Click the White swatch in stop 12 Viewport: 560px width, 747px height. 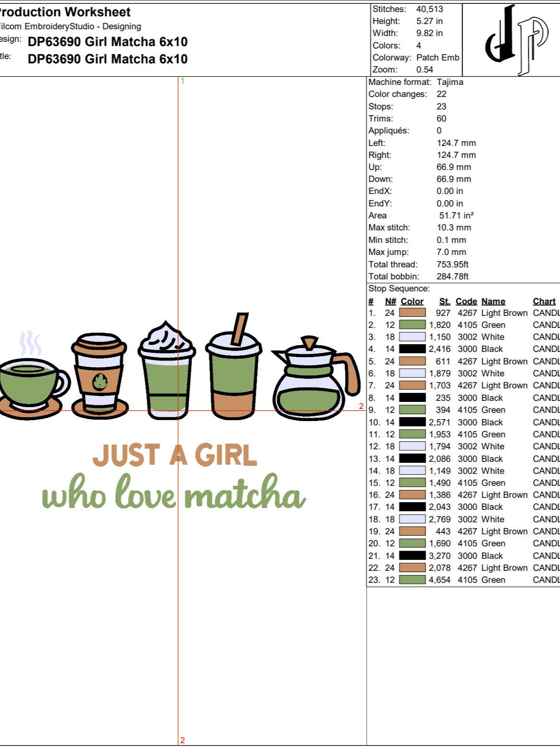click(412, 446)
